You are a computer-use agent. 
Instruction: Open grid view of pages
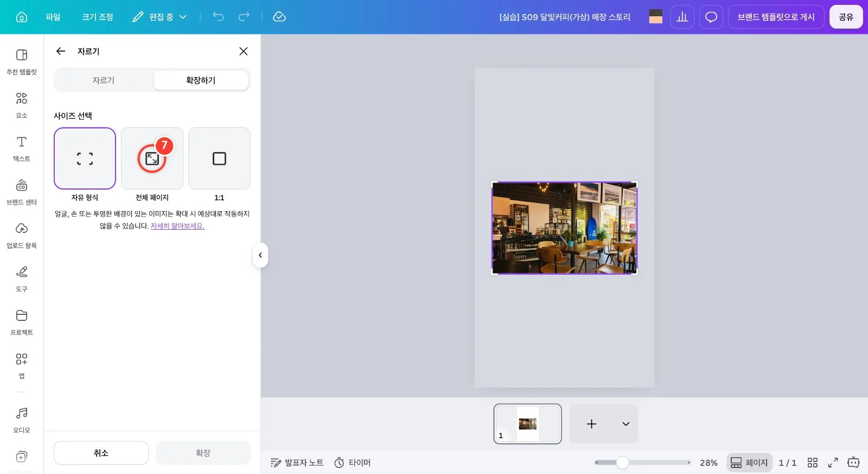[812, 463]
